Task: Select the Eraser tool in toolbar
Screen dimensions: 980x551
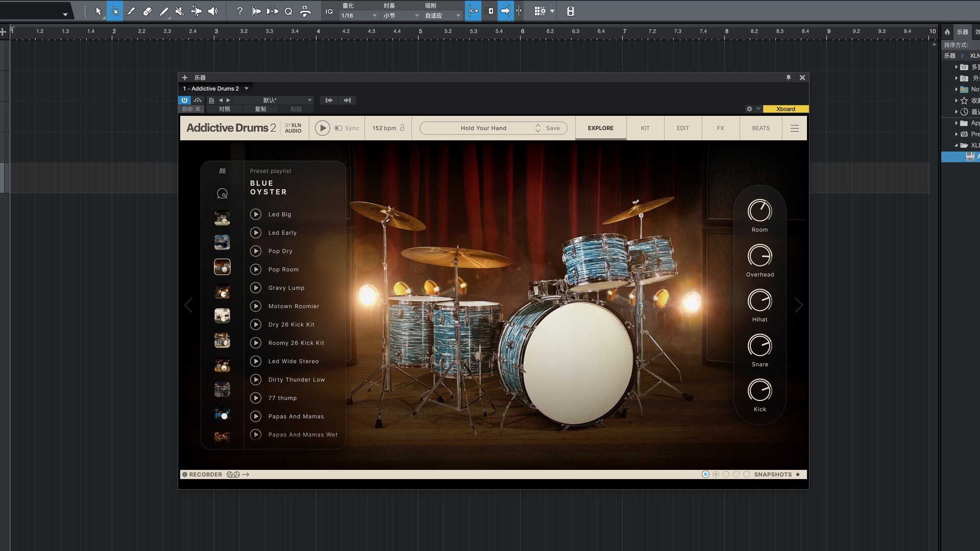Action: pyautogui.click(x=147, y=11)
